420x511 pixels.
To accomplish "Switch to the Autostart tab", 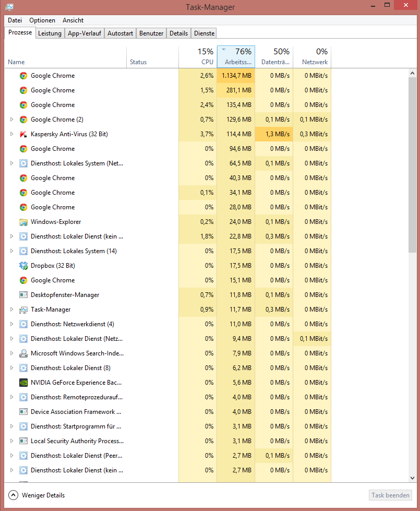I will (120, 33).
